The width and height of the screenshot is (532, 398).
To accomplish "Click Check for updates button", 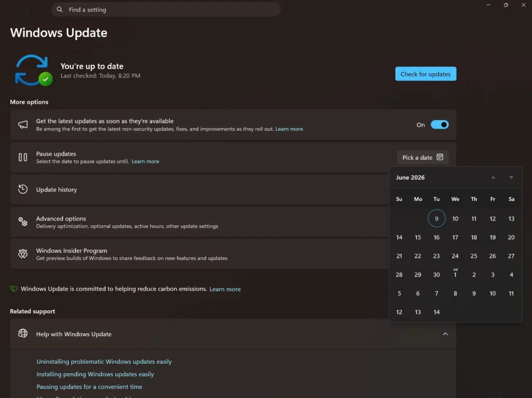I will 425,74.
